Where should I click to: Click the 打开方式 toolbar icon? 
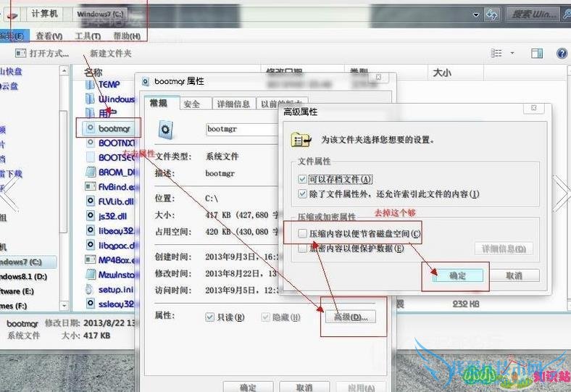(x=21, y=54)
